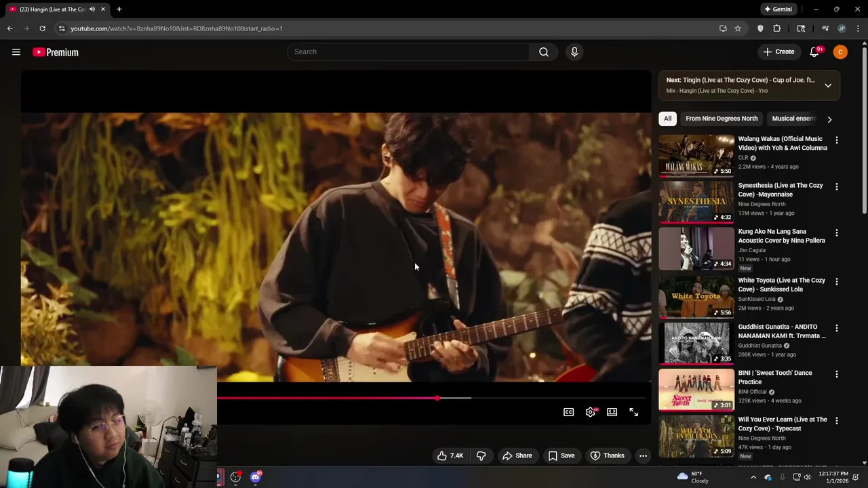
Task: Send Thanks to the creator
Action: click(x=607, y=455)
